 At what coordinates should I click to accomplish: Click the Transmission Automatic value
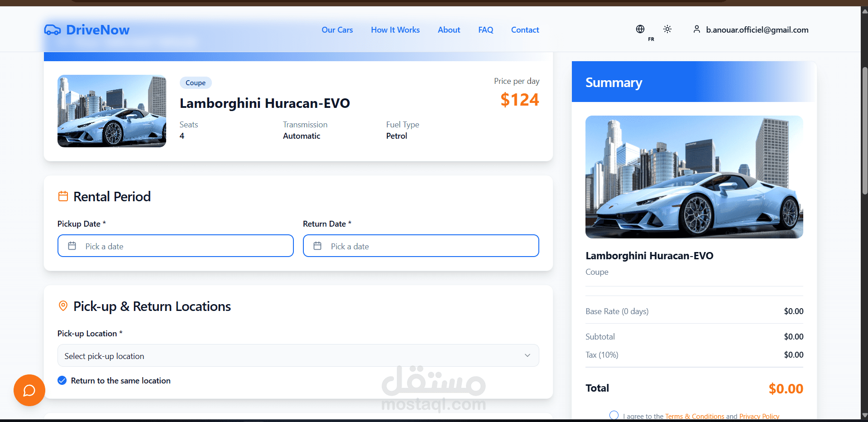click(302, 136)
